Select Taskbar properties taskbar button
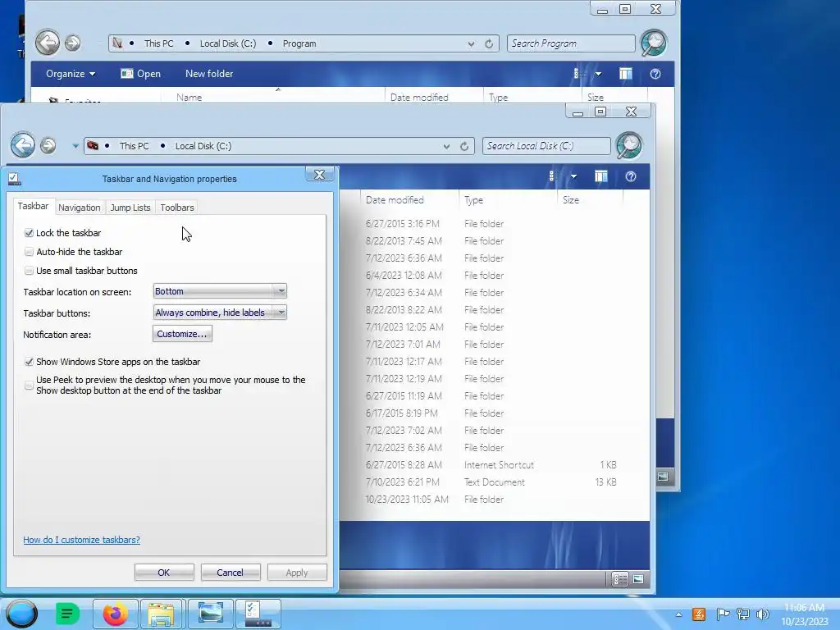 pos(258,614)
